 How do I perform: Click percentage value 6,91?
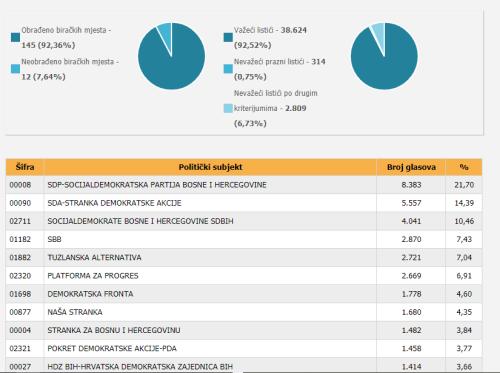[464, 276]
